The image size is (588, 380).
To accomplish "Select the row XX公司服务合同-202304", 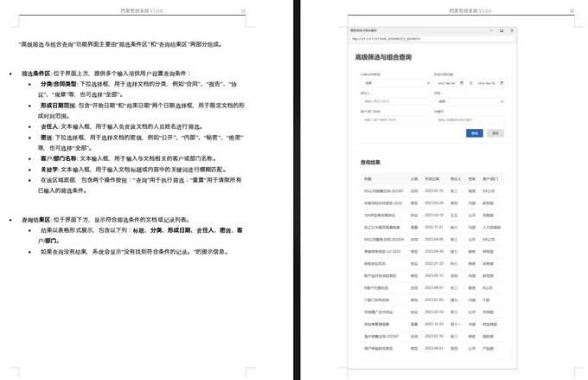I will (432, 239).
